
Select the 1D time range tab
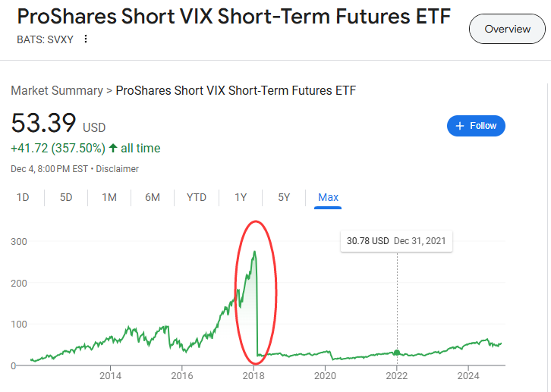coord(23,197)
